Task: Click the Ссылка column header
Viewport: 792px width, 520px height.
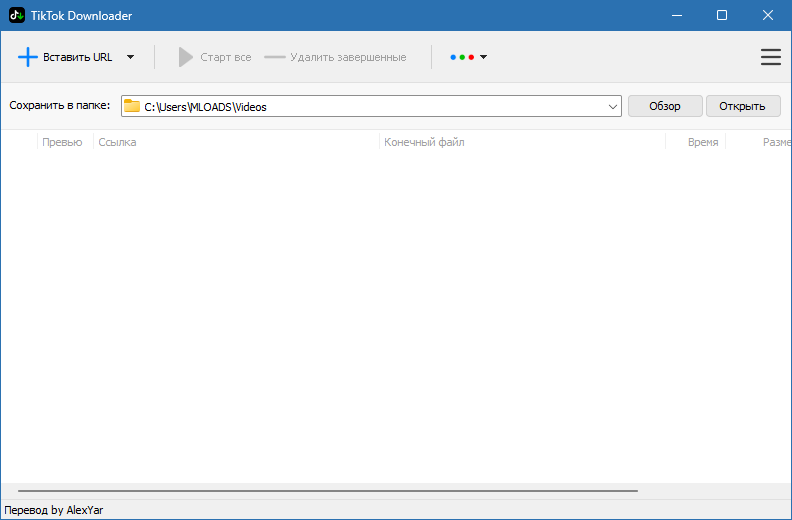Action: click(x=236, y=142)
